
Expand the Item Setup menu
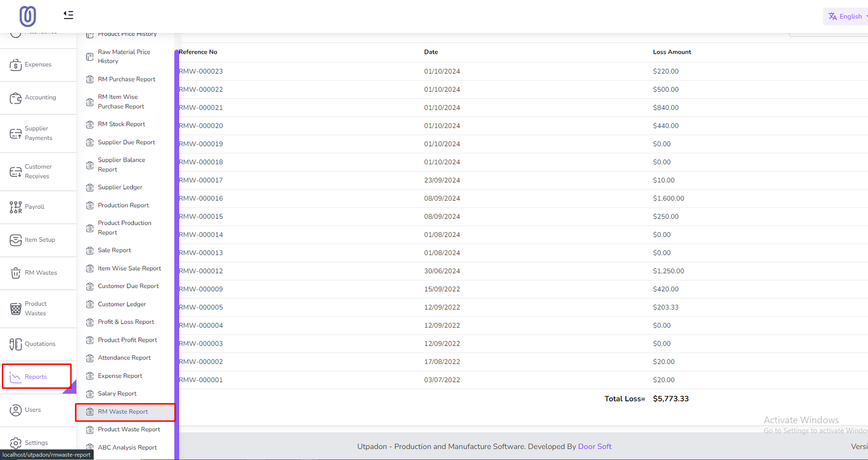(x=40, y=240)
